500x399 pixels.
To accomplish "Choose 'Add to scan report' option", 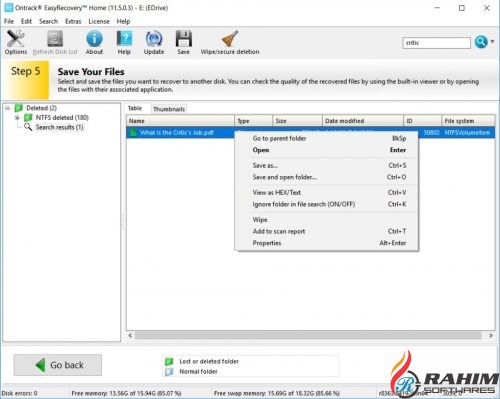I will 327,231.
